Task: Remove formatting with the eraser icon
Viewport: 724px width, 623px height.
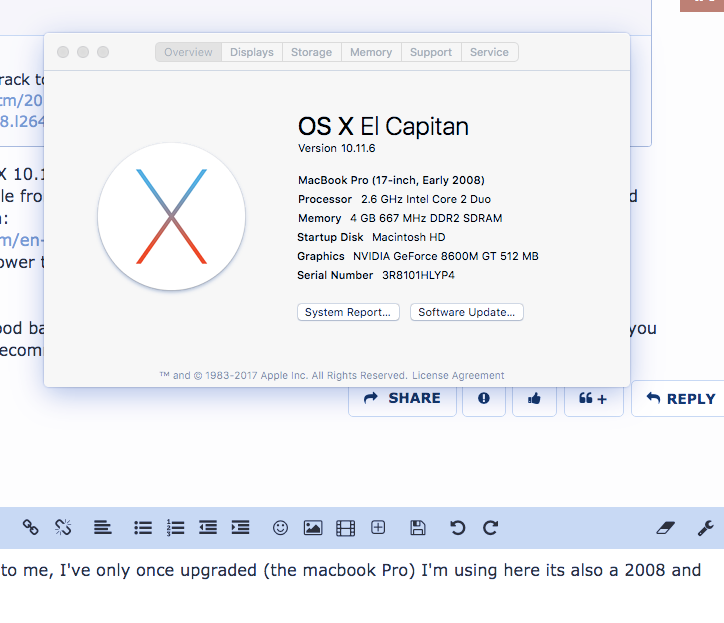Action: point(665,527)
